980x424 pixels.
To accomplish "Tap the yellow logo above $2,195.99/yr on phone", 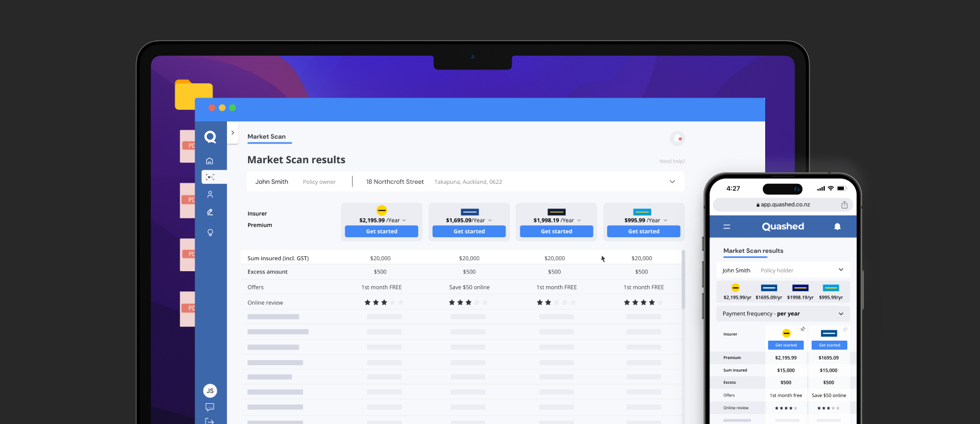I will (735, 288).
